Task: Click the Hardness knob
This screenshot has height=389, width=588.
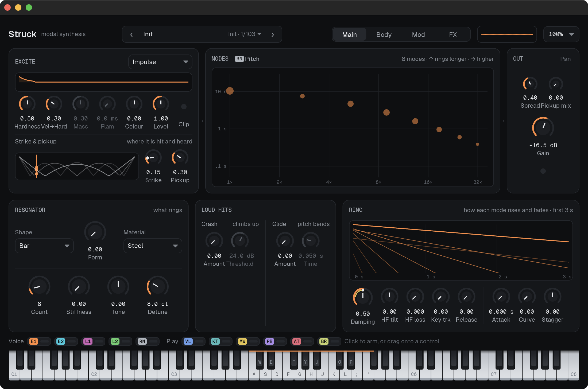Action: [27, 104]
